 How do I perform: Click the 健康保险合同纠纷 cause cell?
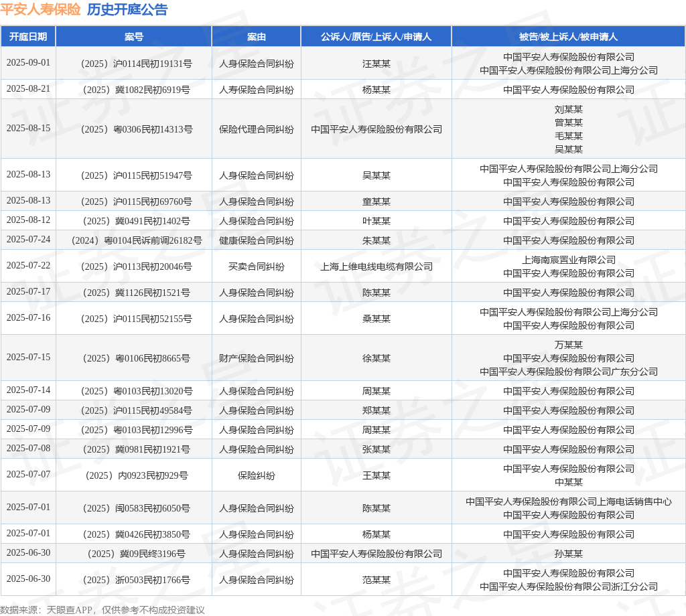(x=257, y=240)
